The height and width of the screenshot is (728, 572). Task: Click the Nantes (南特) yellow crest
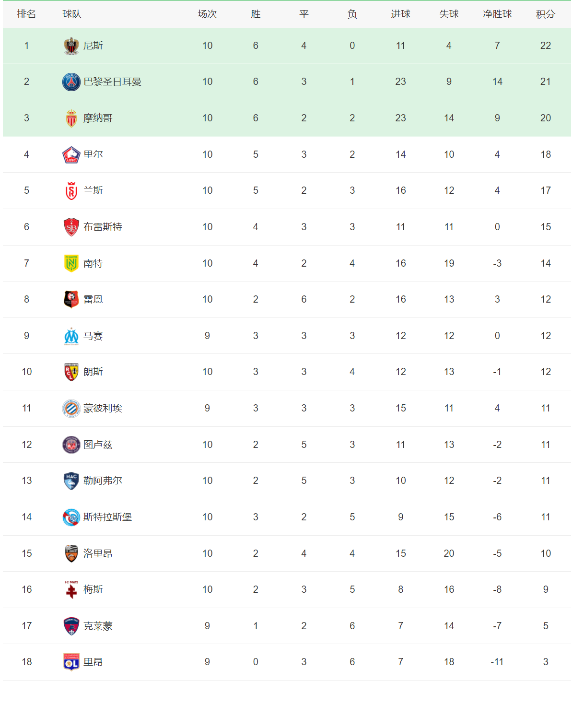[x=71, y=263]
